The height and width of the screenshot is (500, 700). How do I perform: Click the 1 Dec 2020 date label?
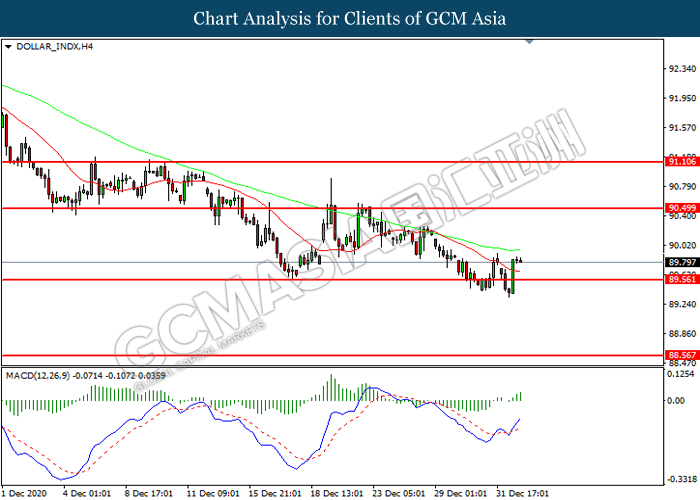(24, 493)
